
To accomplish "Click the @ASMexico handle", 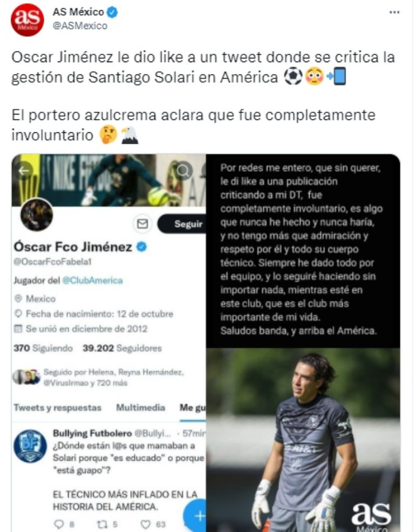I will [x=80, y=26].
